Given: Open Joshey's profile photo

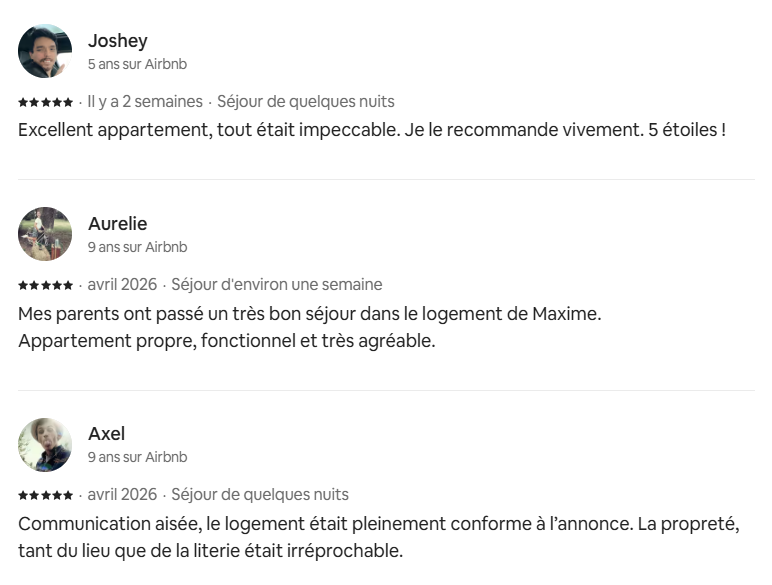Looking at the screenshot, I should coord(45,51).
